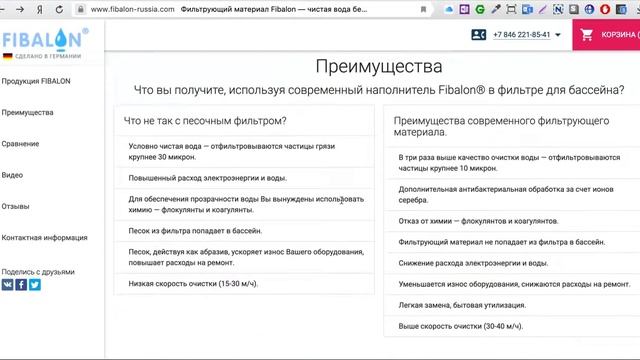Click 'Преимущества современного фильтрующего материала' heading
The image size is (640, 360).
tap(501, 127)
